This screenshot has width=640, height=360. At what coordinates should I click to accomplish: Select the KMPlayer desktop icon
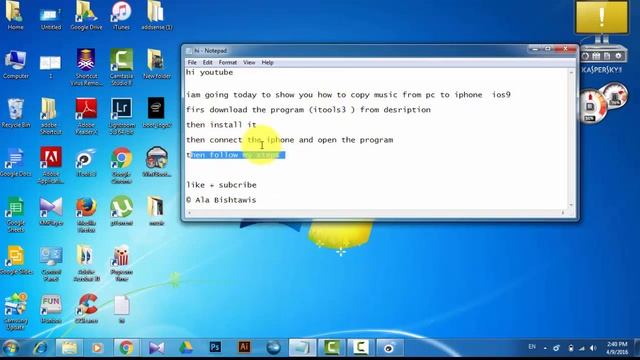(51, 211)
